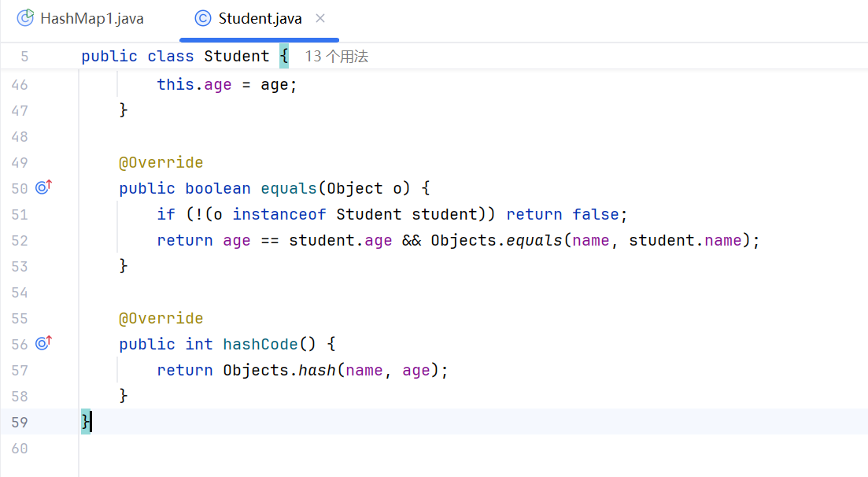Click Objects.hash call on line 57

(279, 370)
